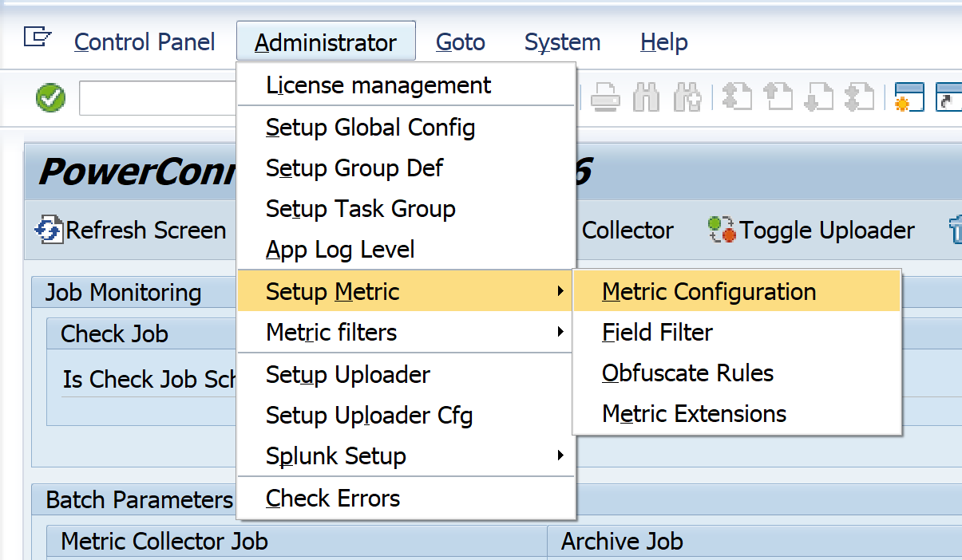The image size is (962, 560).
Task: Click the Find Next binoculars icon
Action: click(687, 98)
